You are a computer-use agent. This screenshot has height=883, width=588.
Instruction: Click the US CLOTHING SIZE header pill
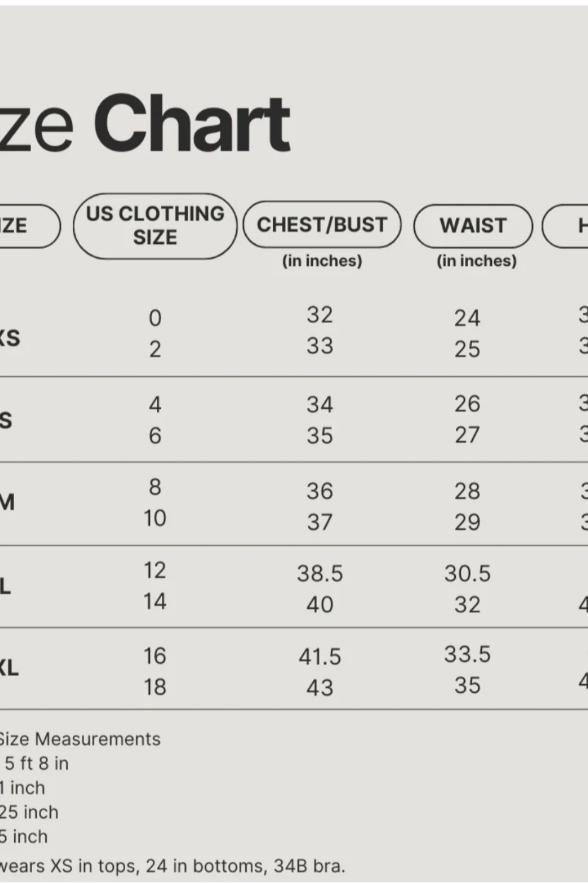(155, 226)
